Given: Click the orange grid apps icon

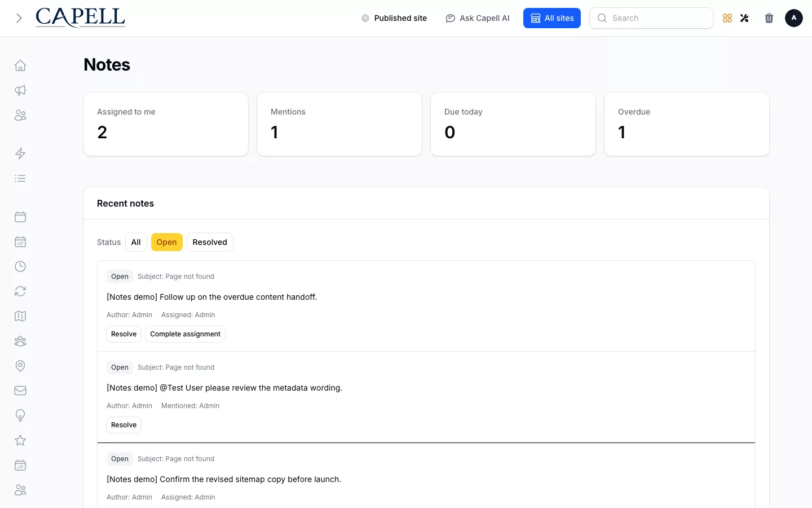Looking at the screenshot, I should [727, 18].
